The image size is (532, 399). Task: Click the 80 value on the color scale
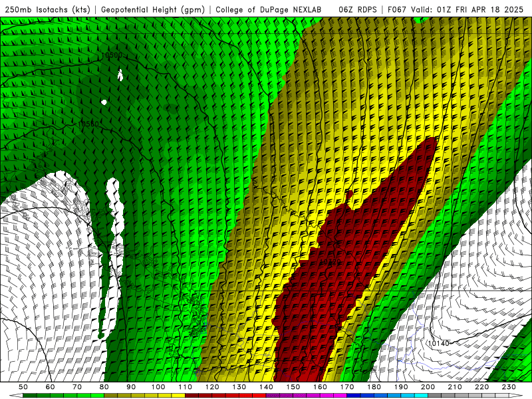click(x=104, y=387)
